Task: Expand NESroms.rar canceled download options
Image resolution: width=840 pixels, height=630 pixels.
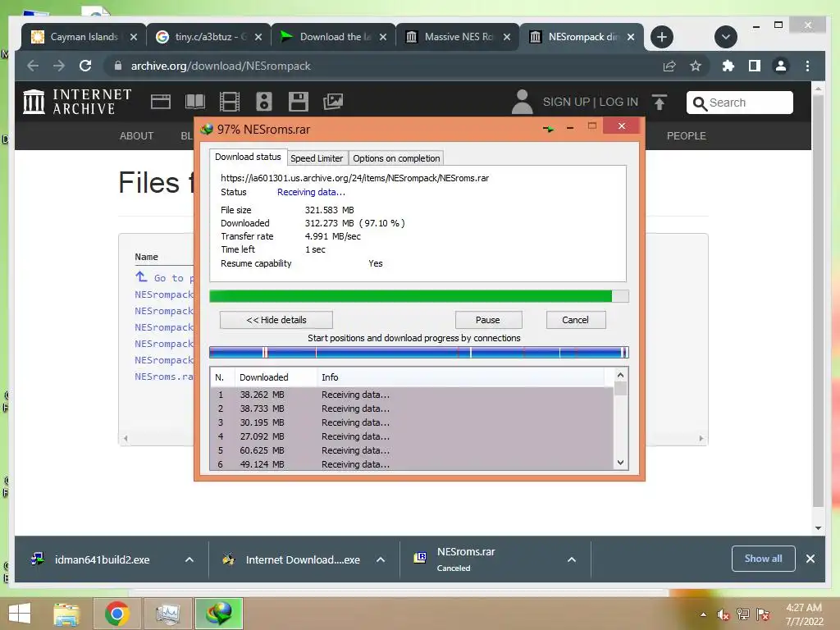Action: tap(572, 559)
